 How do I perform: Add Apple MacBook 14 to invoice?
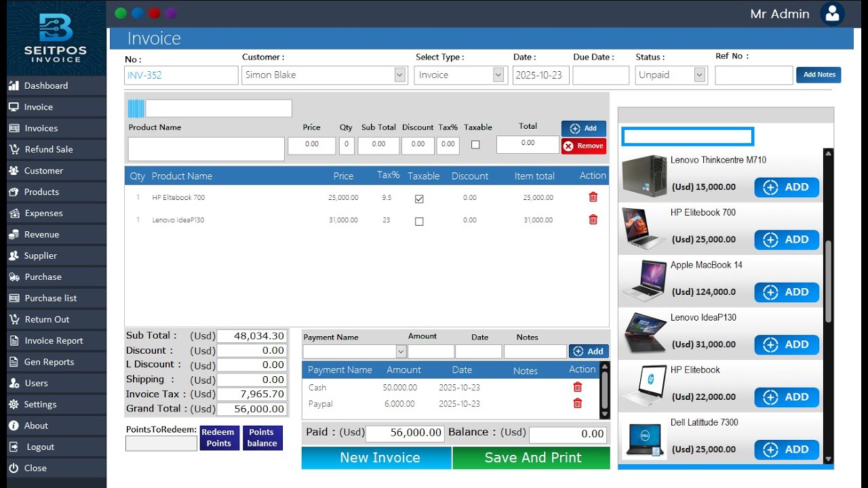pos(787,292)
